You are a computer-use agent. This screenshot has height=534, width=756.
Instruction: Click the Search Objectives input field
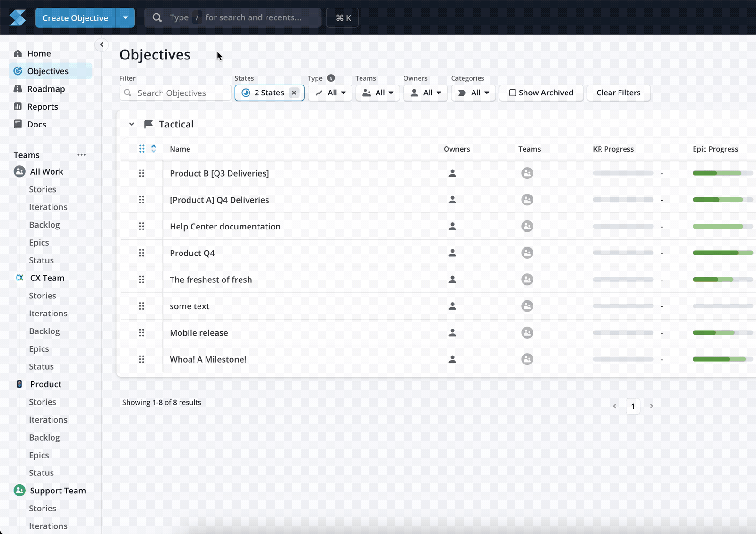180,93
